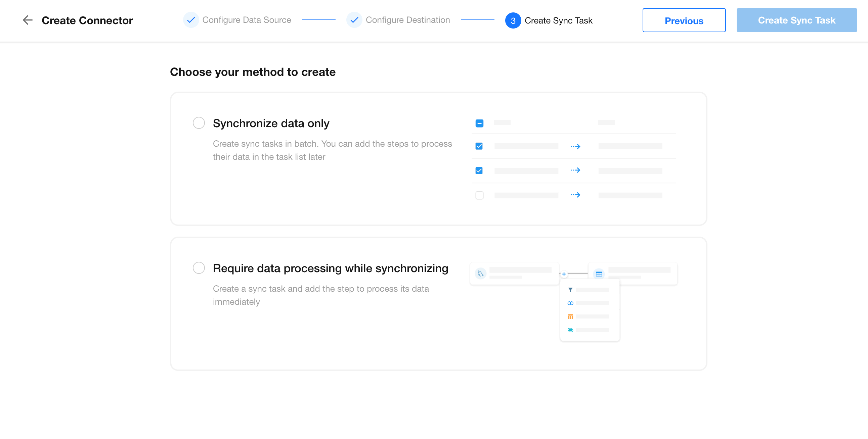Click the teal stacked ovals icon

(570, 330)
